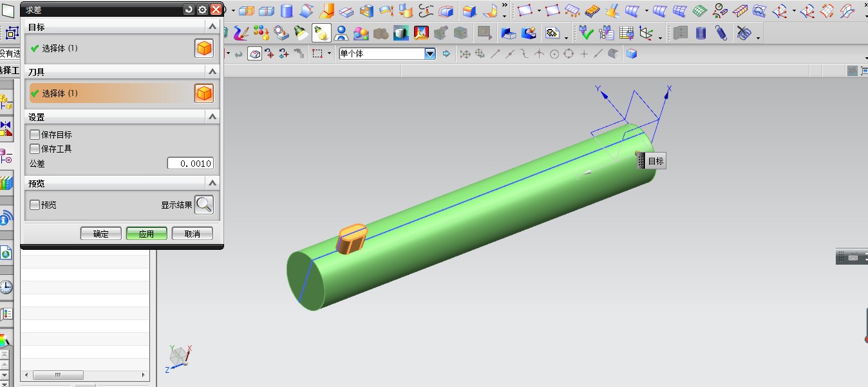Select the green checkmark verify toolpath icon
Viewport: 868px width, 387px height.
tap(587, 32)
